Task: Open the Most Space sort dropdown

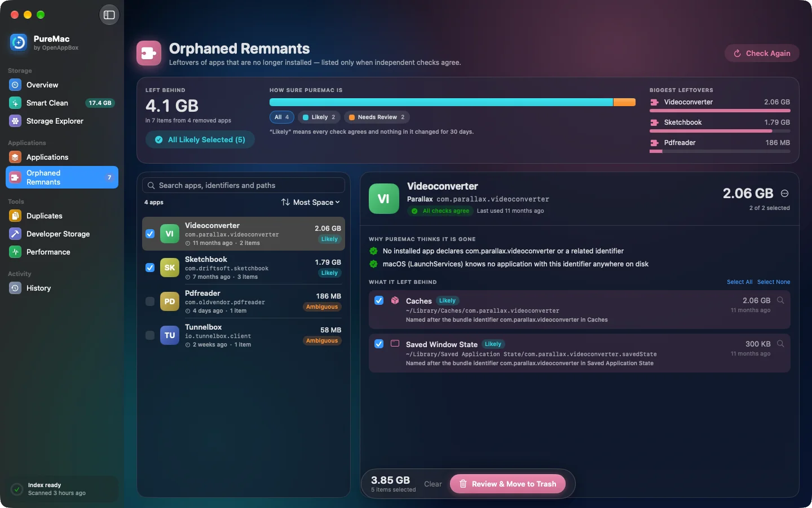Action: (x=311, y=203)
